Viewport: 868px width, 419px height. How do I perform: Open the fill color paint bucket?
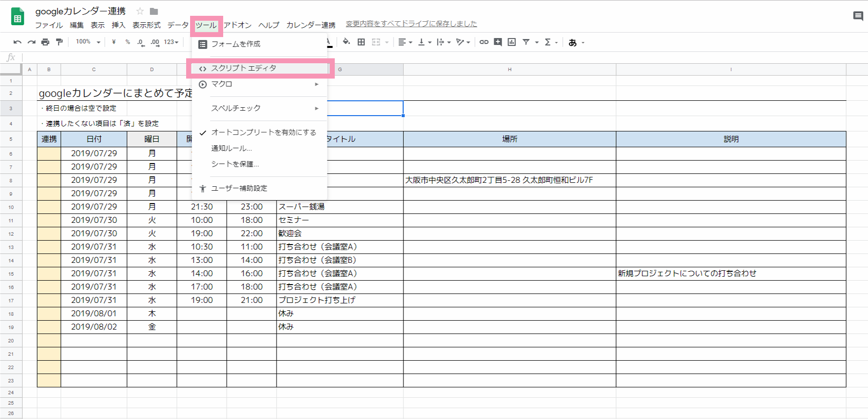[x=347, y=42]
